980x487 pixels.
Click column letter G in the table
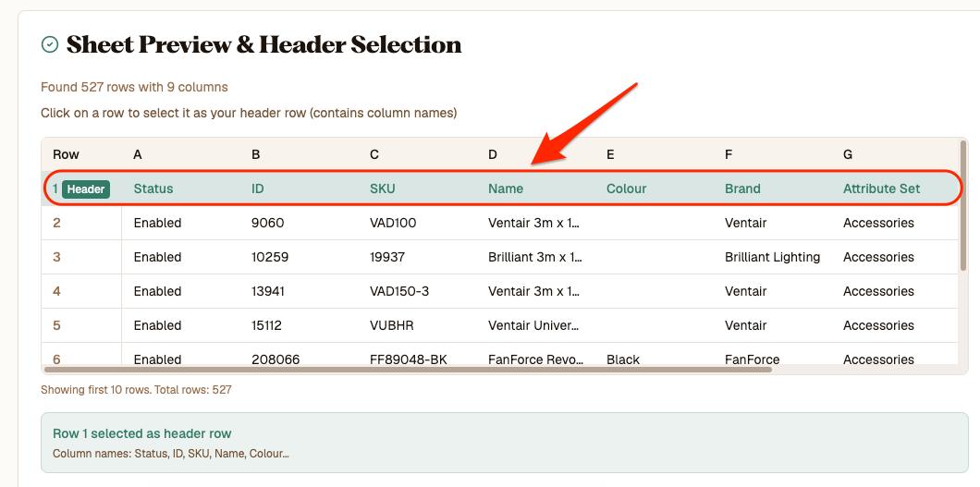point(848,154)
